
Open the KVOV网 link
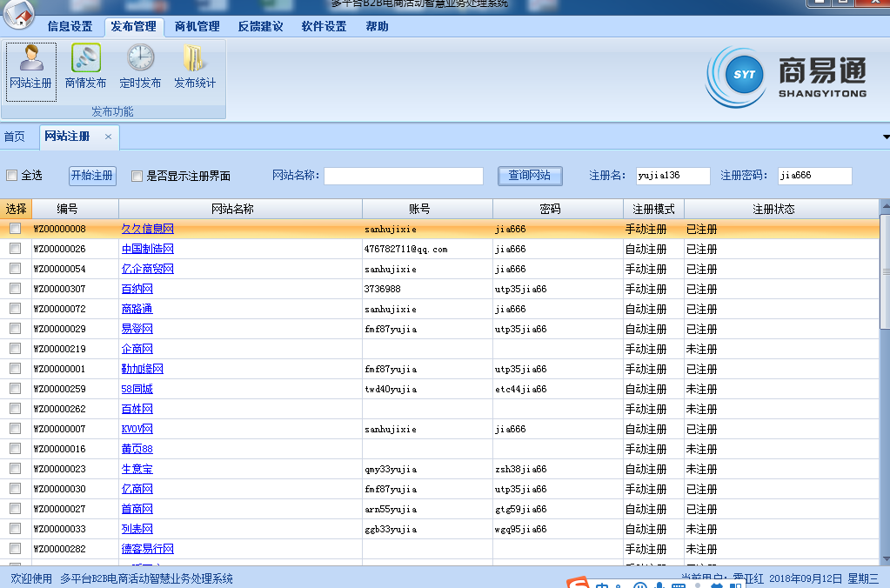137,429
